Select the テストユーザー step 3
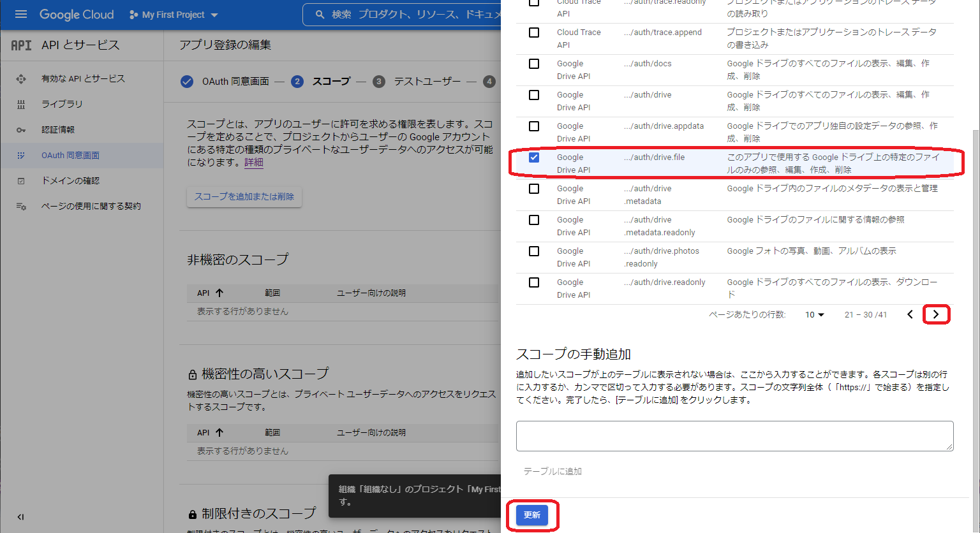The height and width of the screenshot is (533, 980). click(x=417, y=82)
